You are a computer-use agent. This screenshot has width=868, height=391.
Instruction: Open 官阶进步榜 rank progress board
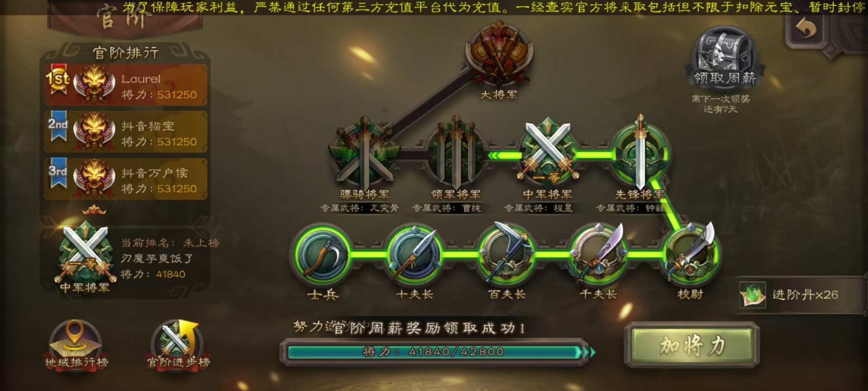178,345
